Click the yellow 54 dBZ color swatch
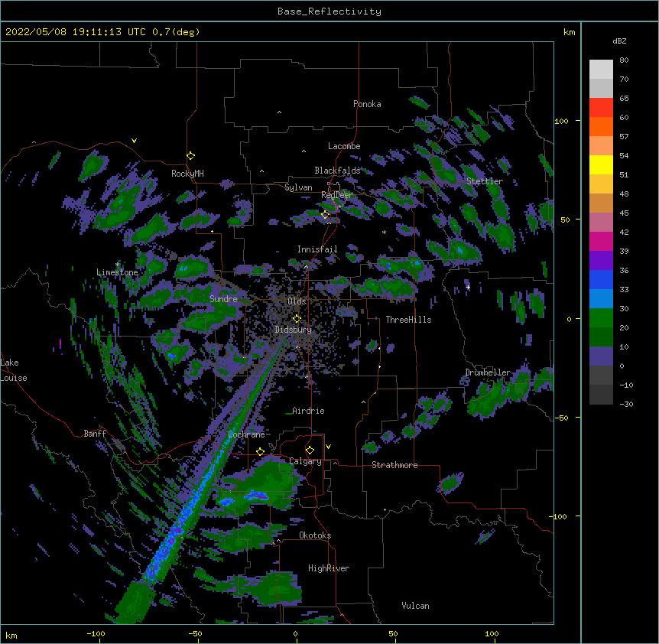659x644 pixels. point(601,164)
